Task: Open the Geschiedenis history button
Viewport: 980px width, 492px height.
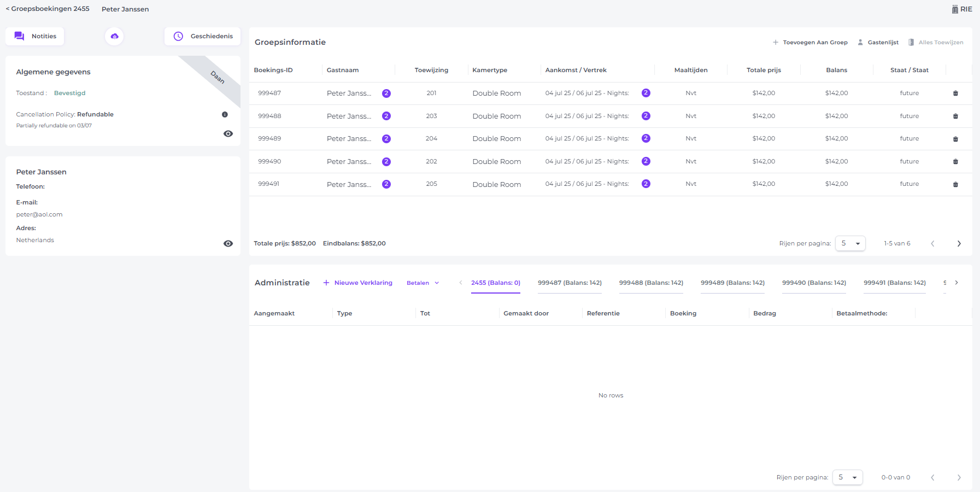Action: coord(203,36)
